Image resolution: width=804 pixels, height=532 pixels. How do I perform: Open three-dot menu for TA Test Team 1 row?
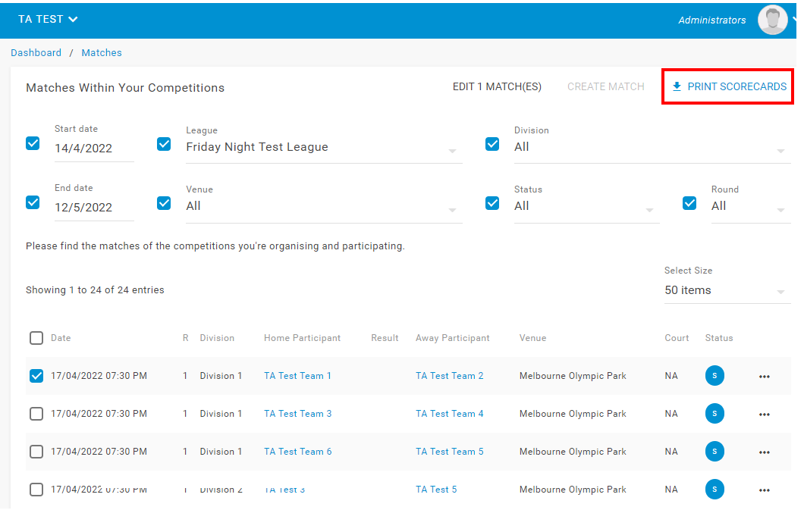[764, 377]
